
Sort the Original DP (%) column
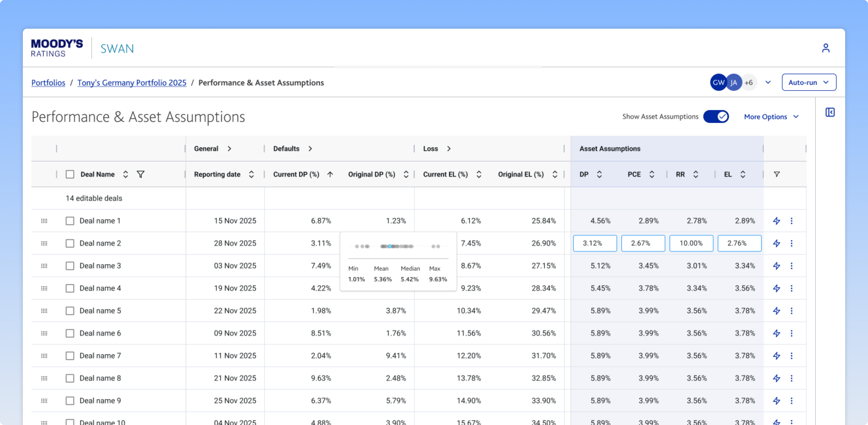pos(406,174)
